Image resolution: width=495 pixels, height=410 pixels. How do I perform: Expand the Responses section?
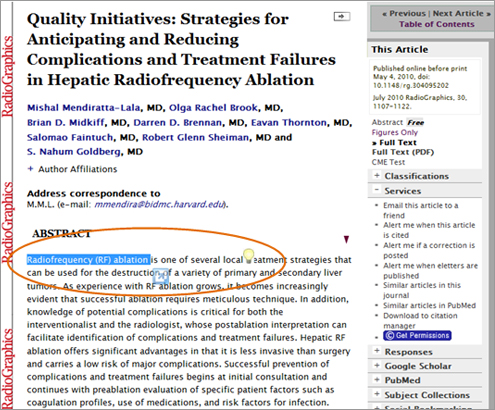(377, 351)
